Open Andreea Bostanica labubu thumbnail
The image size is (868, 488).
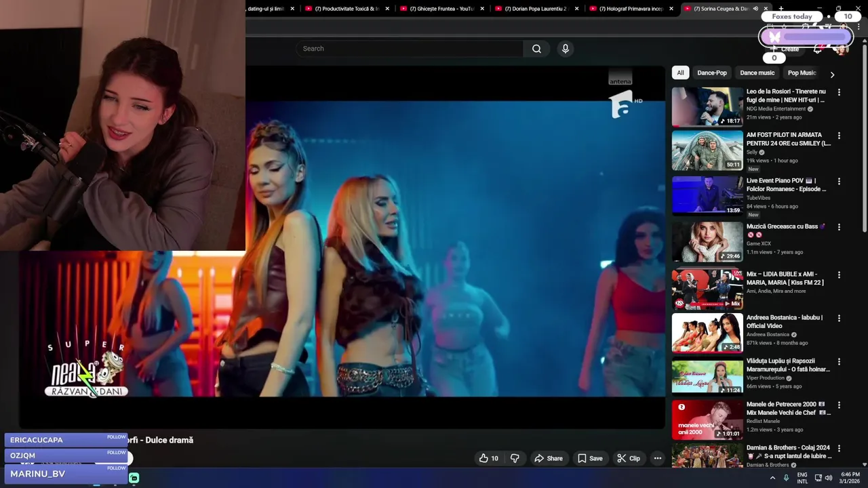707,333
